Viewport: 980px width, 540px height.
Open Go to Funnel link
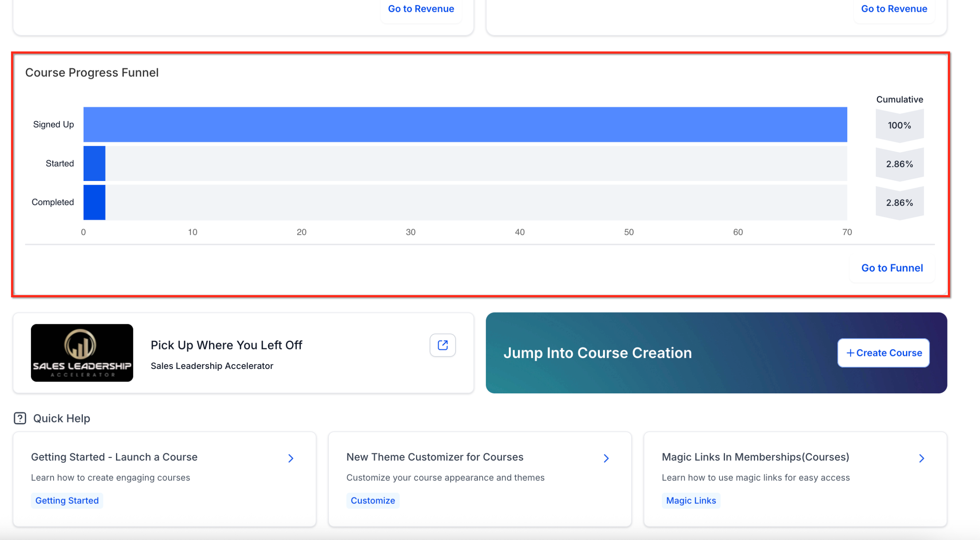coord(892,268)
